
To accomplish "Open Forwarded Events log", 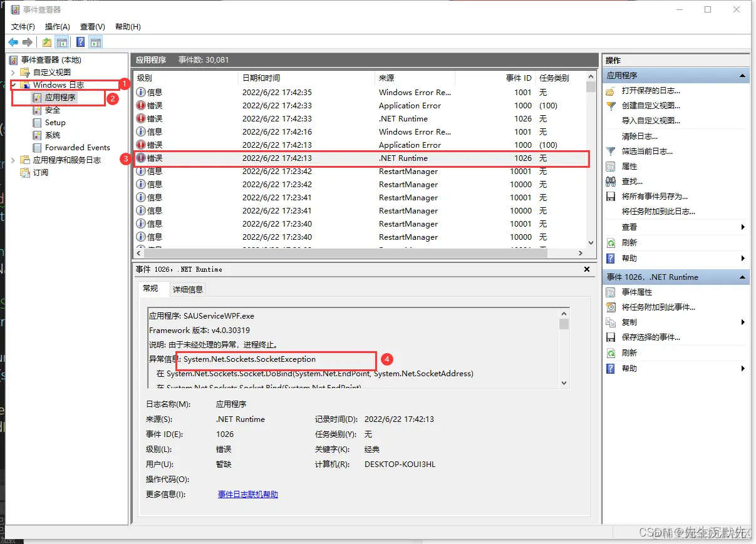I will click(x=77, y=148).
